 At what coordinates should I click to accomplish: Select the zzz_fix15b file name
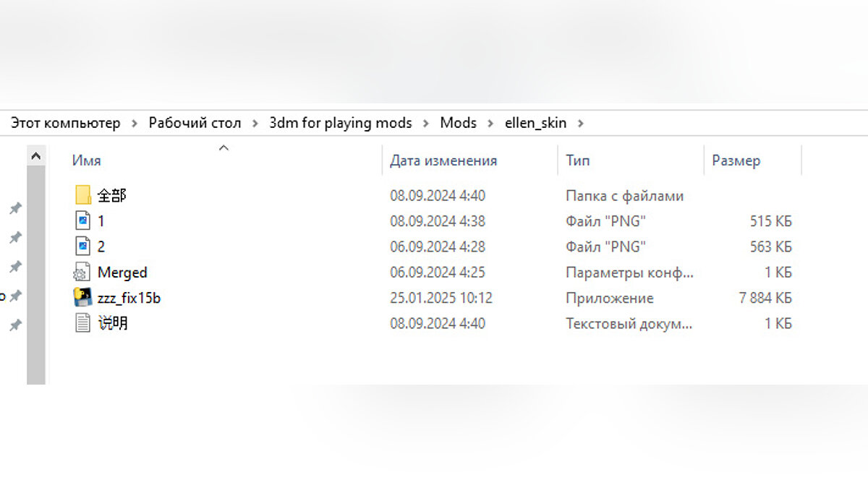click(x=129, y=298)
